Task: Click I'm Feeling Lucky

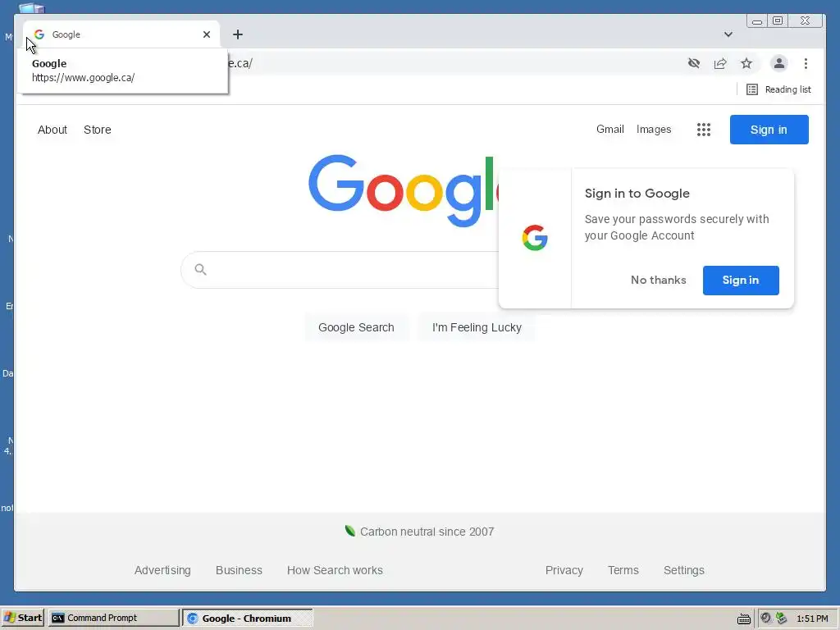Action: click(x=477, y=327)
